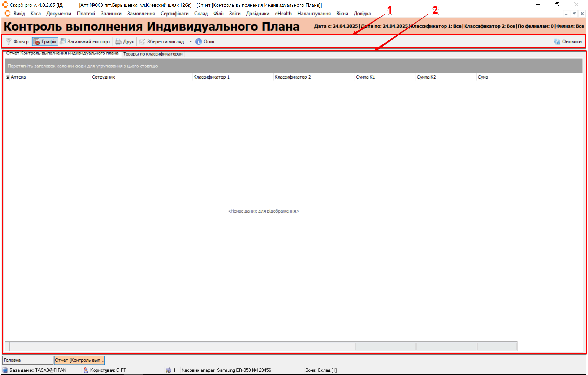Expand the Зберегти вигляд dropdown arrow
This screenshot has height=375, width=588.
[x=191, y=41]
